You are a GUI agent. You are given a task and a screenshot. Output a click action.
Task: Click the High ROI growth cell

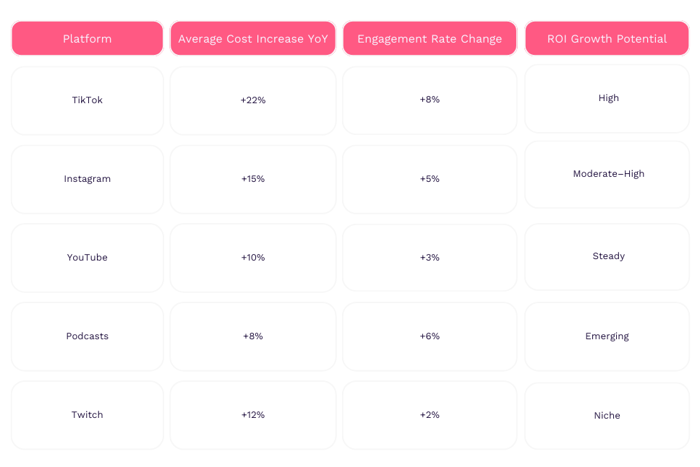[608, 98]
